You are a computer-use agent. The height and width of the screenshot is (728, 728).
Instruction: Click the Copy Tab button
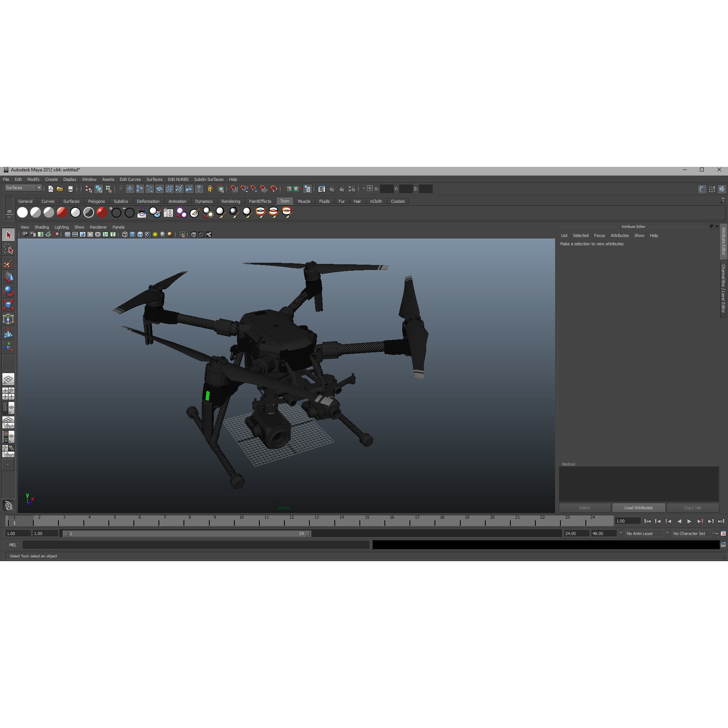[693, 508]
